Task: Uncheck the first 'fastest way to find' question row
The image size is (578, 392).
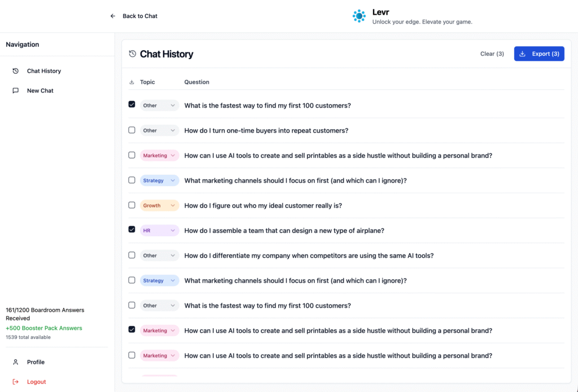Action: pyautogui.click(x=132, y=105)
